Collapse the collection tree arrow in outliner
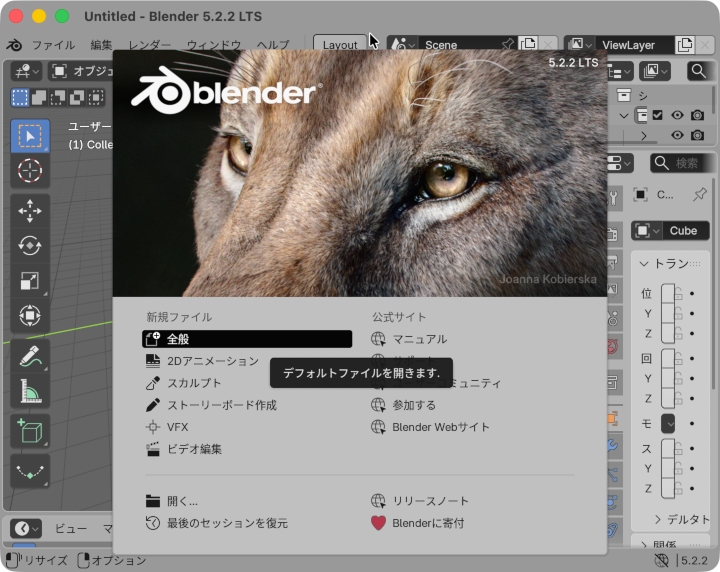 point(624,115)
